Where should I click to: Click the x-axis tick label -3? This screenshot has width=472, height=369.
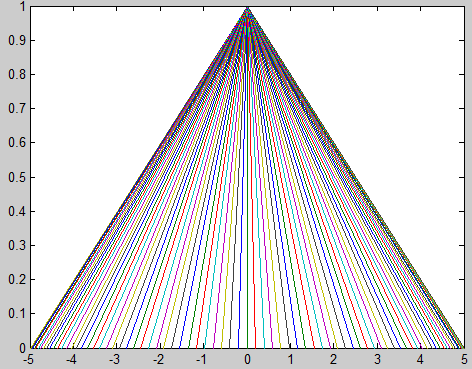[x=115, y=360]
